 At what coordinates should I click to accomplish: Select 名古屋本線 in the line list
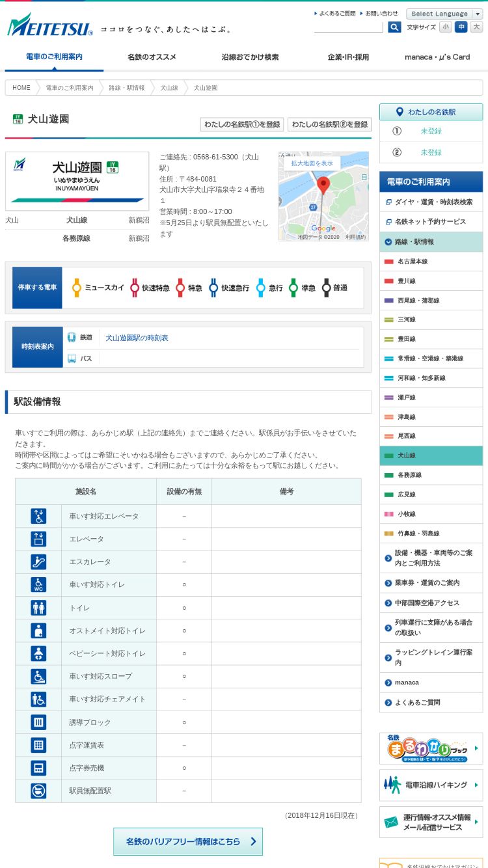click(431, 262)
